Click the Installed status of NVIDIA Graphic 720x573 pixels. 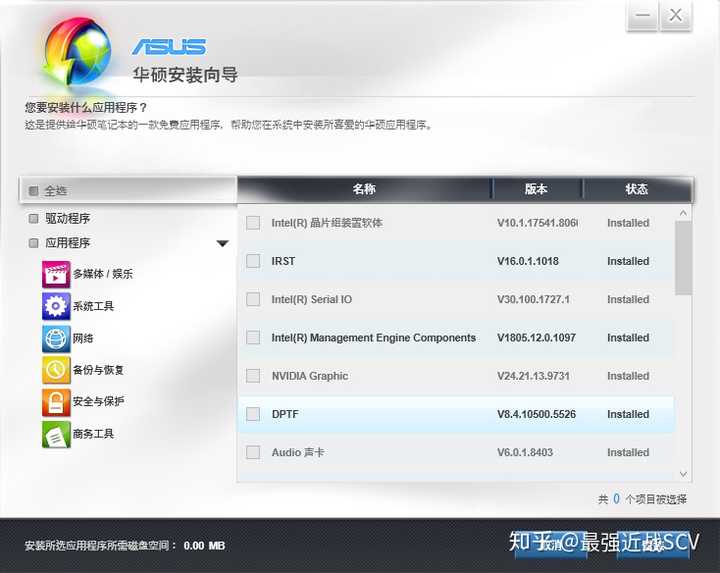pyautogui.click(x=628, y=376)
